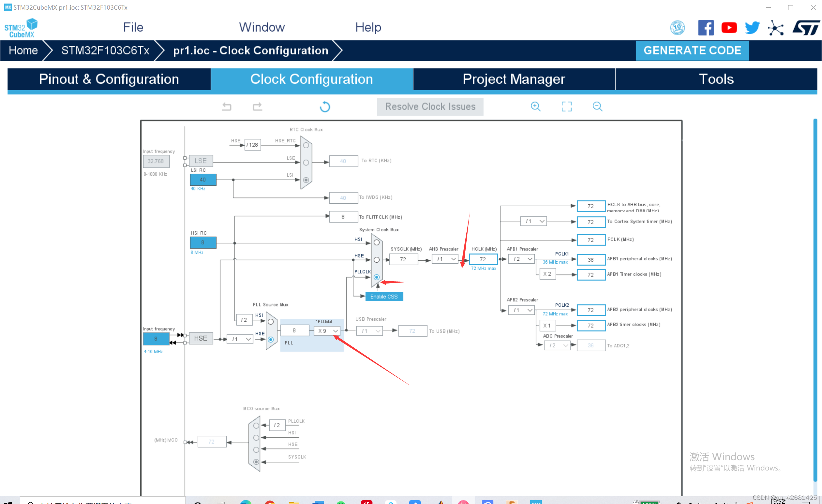Click the ST community star icon
822x504 pixels.
click(776, 28)
